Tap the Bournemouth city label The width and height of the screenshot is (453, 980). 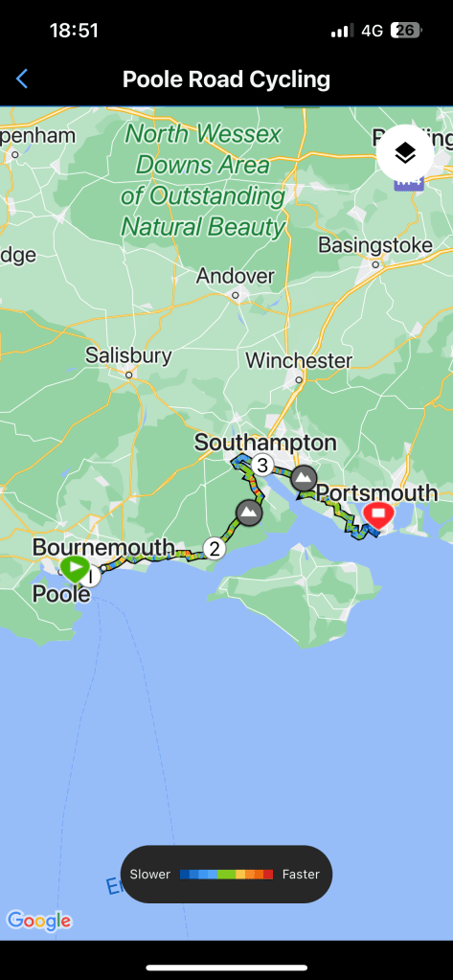click(x=103, y=547)
